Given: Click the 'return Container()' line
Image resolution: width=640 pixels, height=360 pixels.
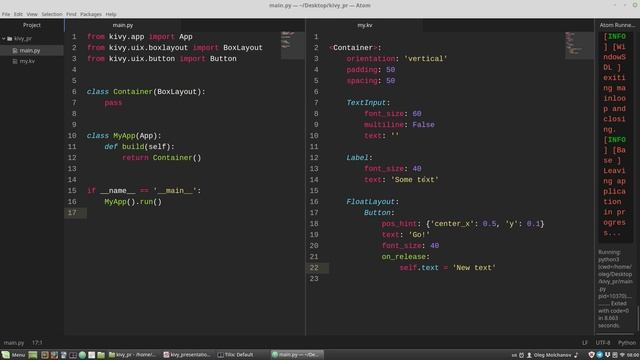Looking at the screenshot, I should [162, 158].
